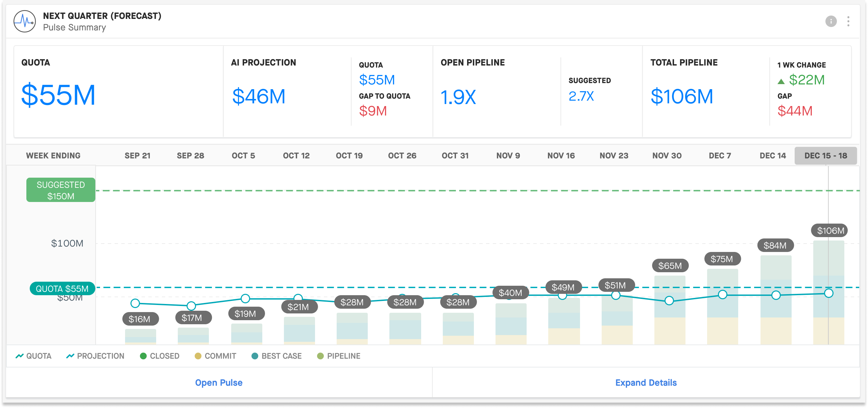Select the NOV 30 week column
868x408 pixels.
(667, 156)
